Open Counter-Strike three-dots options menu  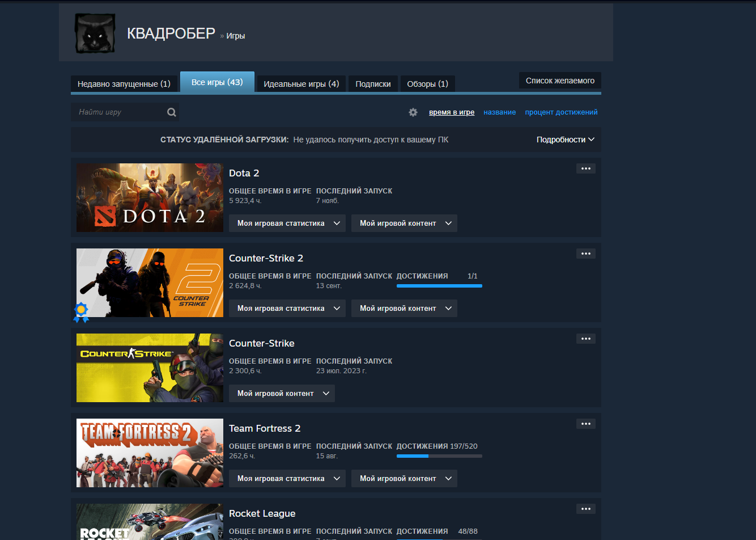pyautogui.click(x=586, y=339)
